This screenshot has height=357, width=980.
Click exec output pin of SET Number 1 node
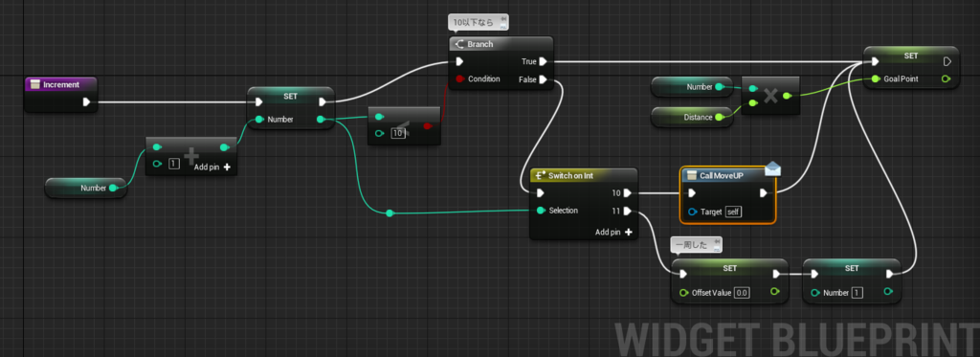(890, 274)
